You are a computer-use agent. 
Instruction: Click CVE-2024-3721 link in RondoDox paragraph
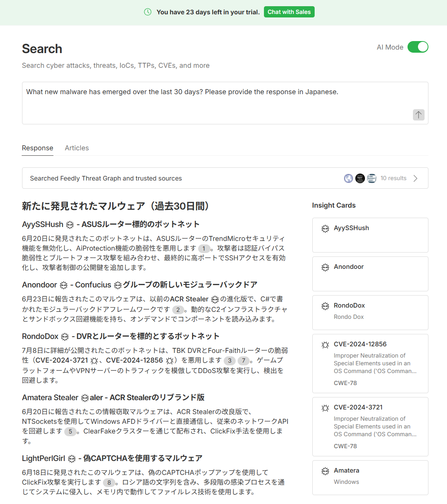pos(62,360)
